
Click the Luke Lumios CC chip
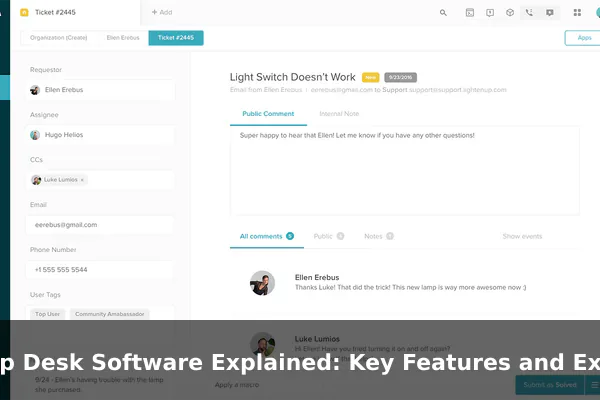(x=59, y=180)
